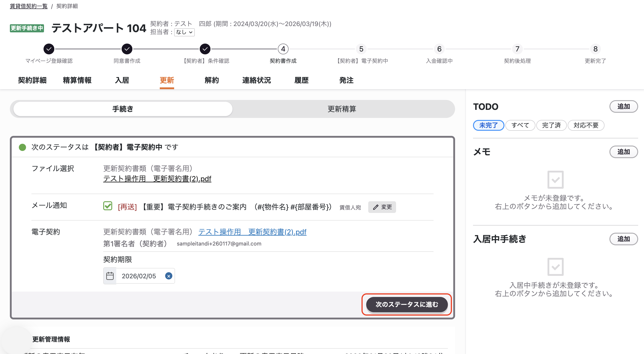Select step 7 circle 契約後処理
This screenshot has height=354, width=644.
(517, 49)
